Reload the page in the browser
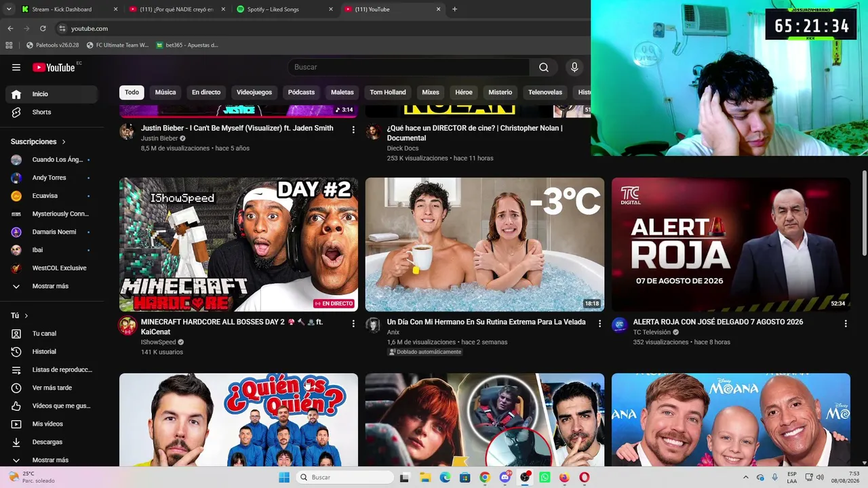The width and height of the screenshot is (868, 488). (x=43, y=28)
